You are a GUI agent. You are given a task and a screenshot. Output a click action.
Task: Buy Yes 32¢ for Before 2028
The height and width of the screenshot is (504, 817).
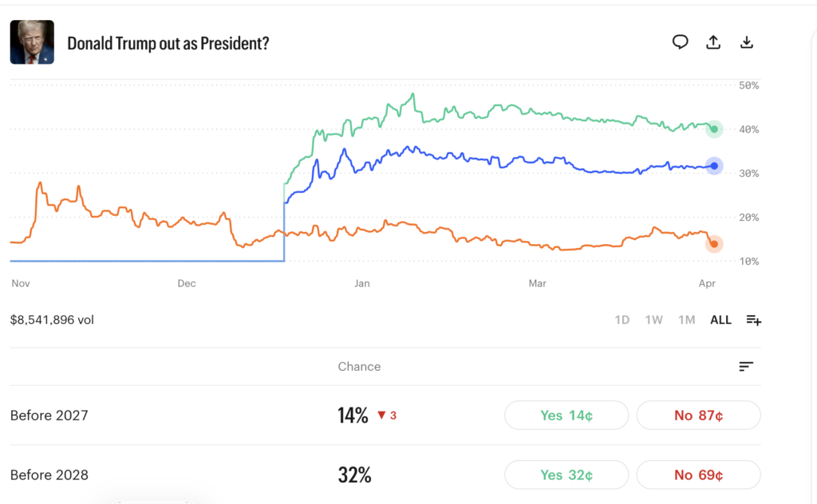(566, 475)
